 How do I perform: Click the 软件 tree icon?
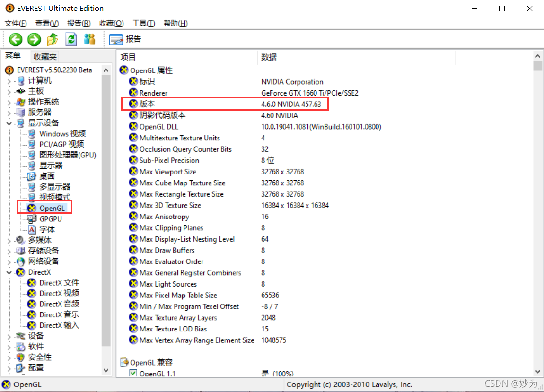click(20, 347)
